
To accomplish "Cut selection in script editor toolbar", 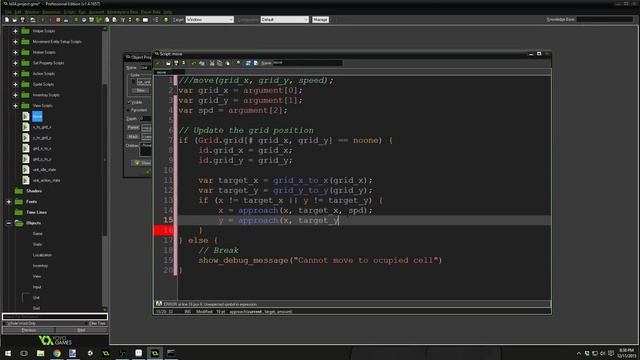I will pyautogui.click(x=211, y=63).
